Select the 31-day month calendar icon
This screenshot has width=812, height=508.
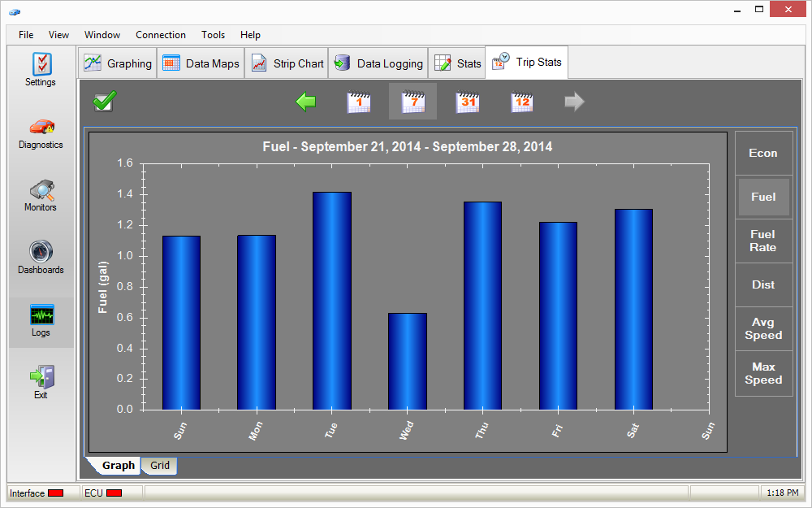467,102
